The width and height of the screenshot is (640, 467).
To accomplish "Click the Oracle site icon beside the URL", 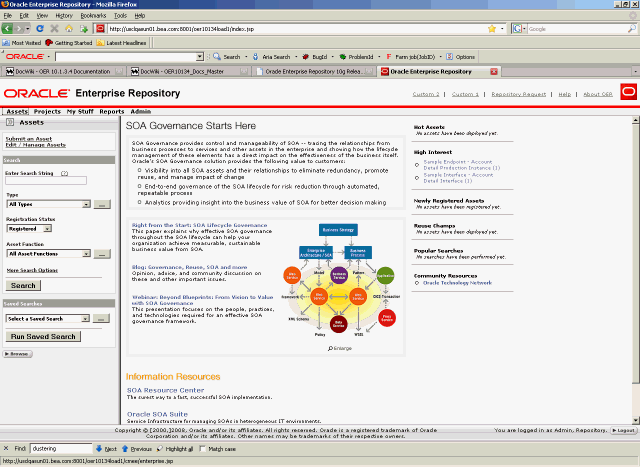I will pyautogui.click(x=100, y=29).
